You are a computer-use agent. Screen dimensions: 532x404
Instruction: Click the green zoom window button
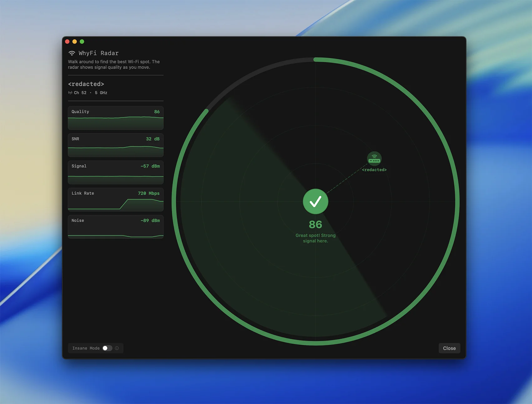(x=82, y=42)
